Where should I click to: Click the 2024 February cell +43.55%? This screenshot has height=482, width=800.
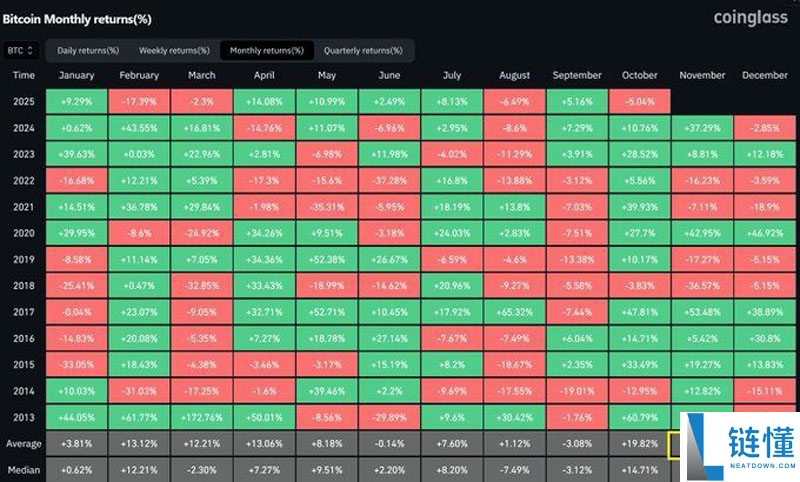139,128
